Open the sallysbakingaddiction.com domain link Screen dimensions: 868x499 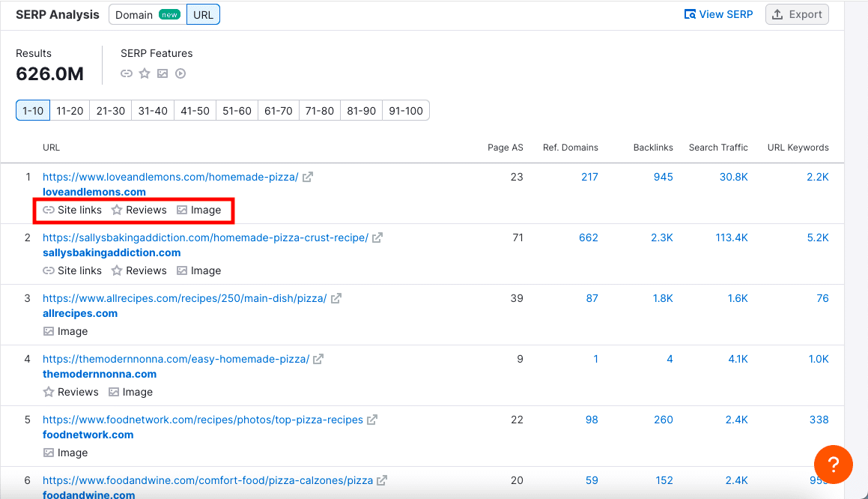point(112,252)
